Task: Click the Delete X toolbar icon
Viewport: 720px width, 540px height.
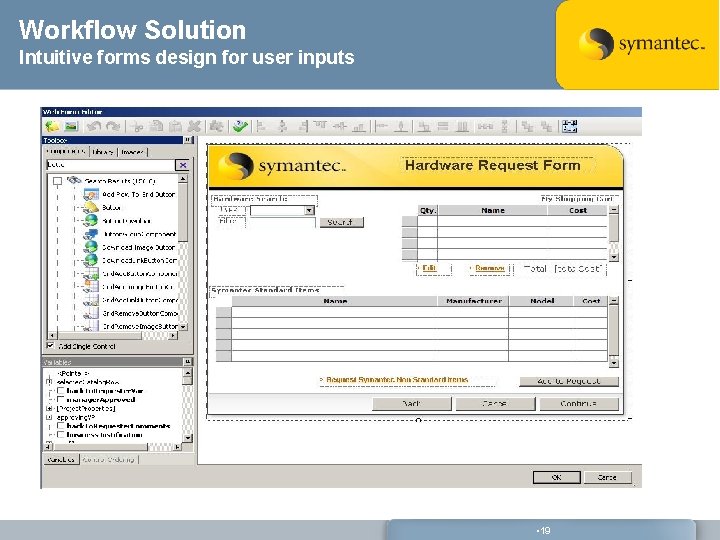Action: tap(194, 126)
